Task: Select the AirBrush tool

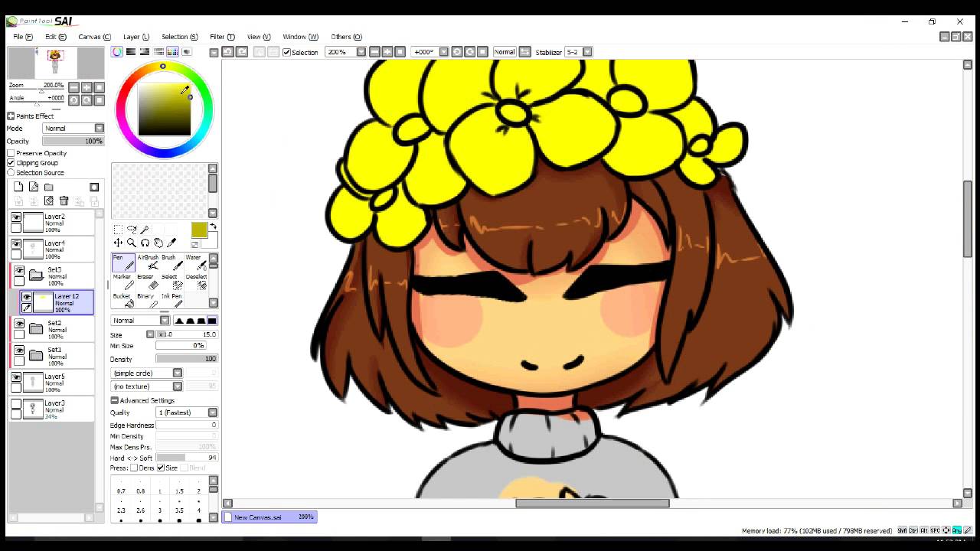Action: pyautogui.click(x=147, y=262)
